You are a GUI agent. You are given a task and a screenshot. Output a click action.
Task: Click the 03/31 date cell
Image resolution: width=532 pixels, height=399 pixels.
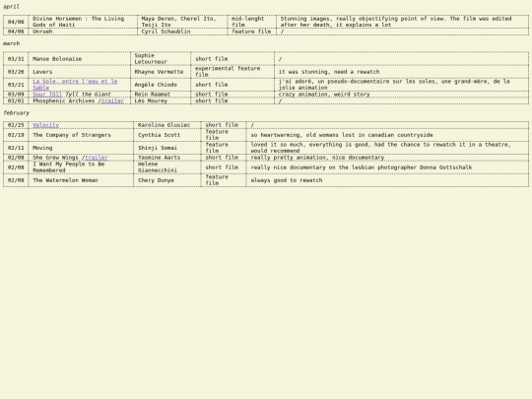click(x=16, y=59)
